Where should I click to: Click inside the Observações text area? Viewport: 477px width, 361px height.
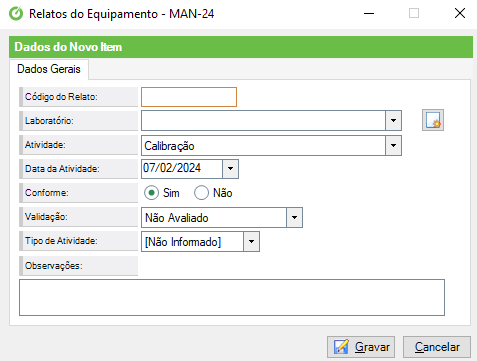point(232,297)
